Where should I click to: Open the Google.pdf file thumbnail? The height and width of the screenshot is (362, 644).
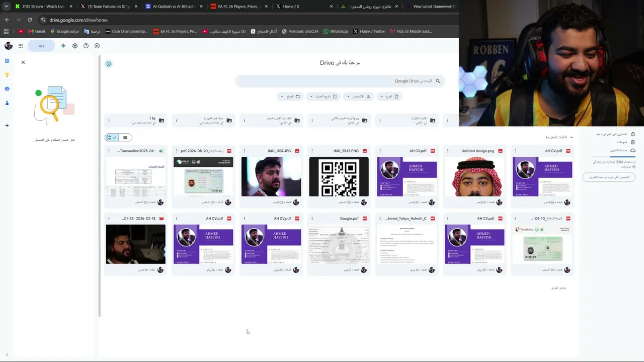point(339,244)
